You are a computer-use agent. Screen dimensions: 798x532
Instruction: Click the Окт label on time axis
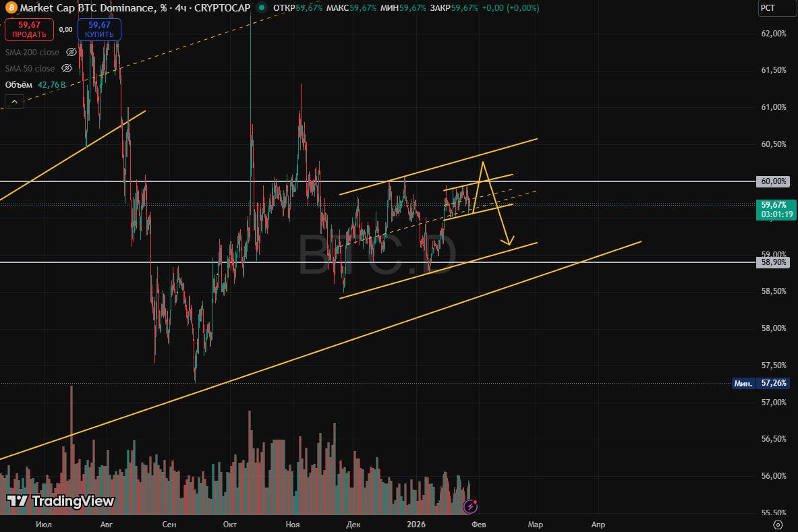click(x=229, y=525)
